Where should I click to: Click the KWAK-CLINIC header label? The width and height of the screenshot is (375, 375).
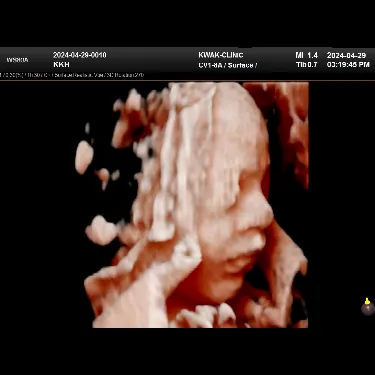click(x=221, y=55)
